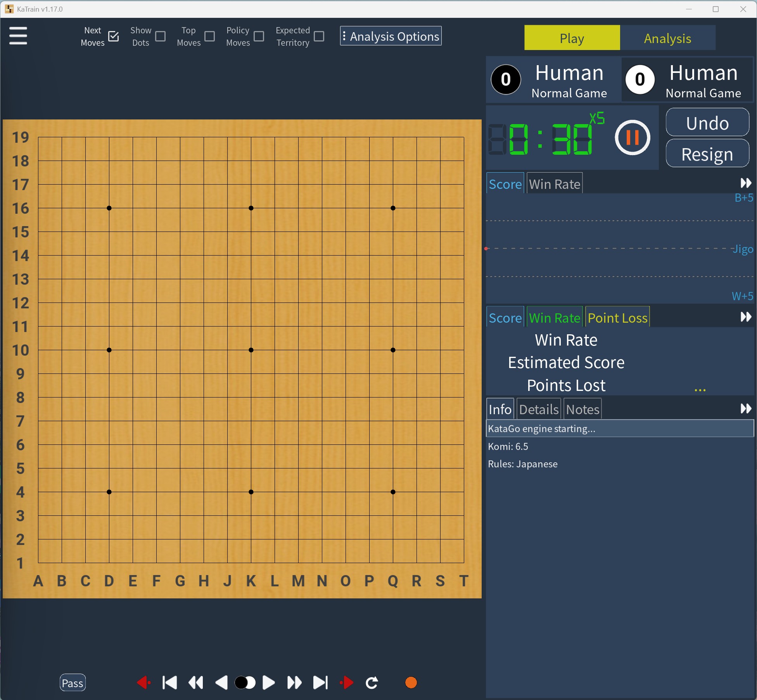
Task: Step back one move
Action: (221, 683)
